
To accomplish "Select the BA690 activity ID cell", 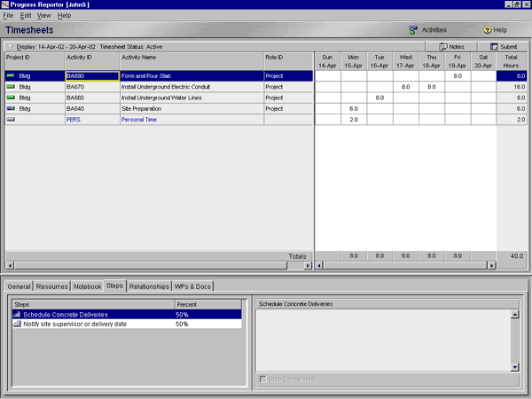I will (x=92, y=76).
